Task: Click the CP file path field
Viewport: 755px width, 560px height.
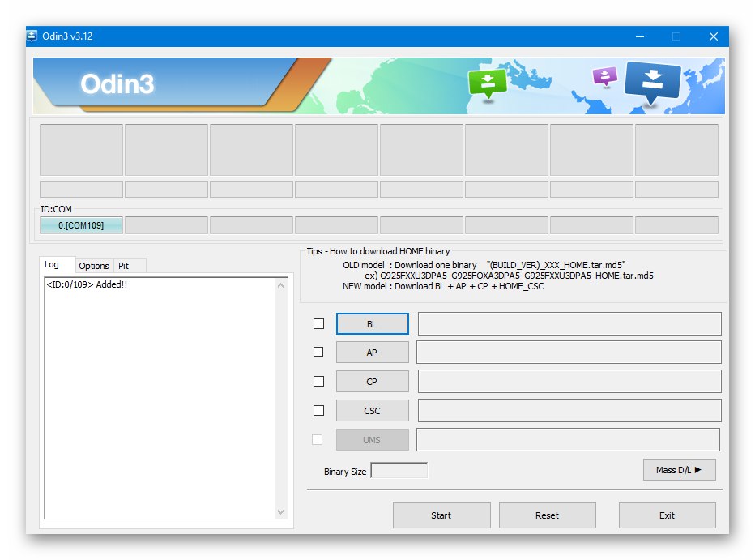Action: pos(569,382)
